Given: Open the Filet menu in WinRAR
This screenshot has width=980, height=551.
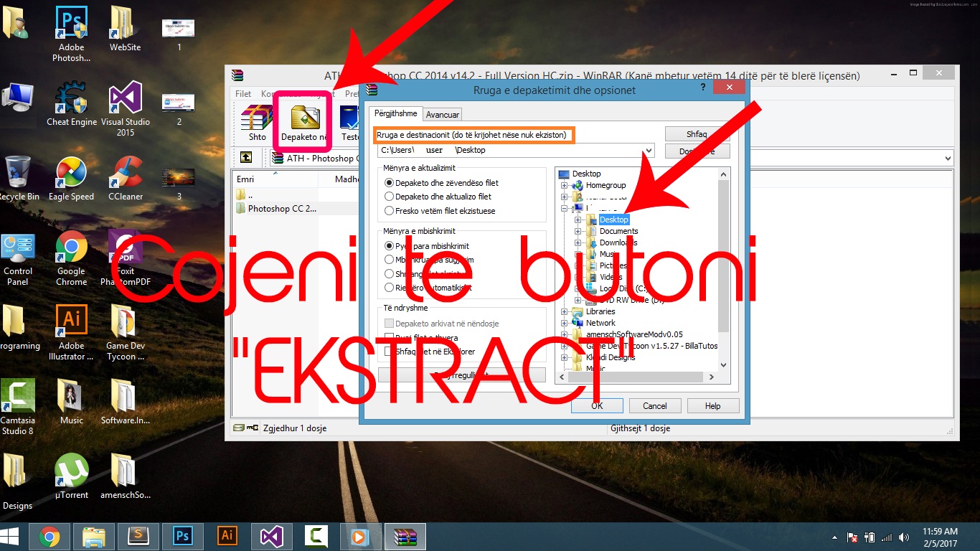Looking at the screenshot, I should [x=243, y=94].
